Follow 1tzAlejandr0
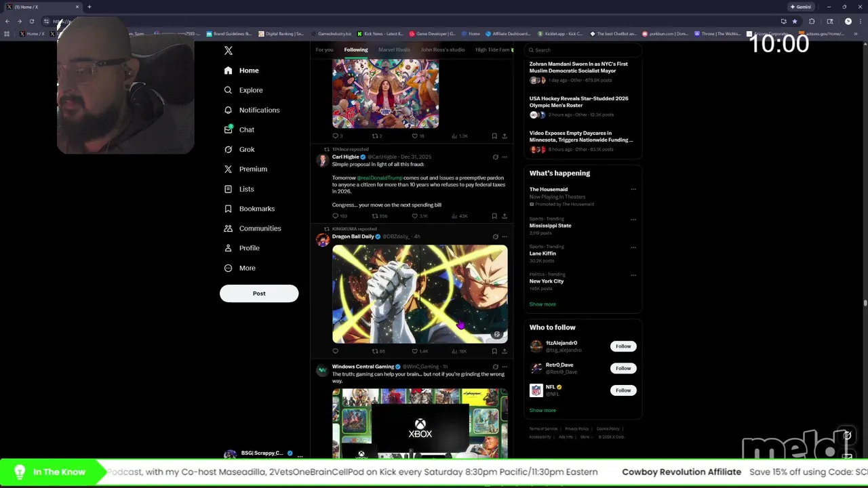 point(623,346)
